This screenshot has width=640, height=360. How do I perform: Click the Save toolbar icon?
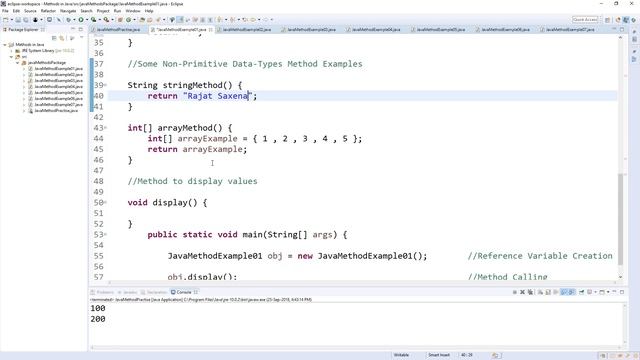[18, 20]
